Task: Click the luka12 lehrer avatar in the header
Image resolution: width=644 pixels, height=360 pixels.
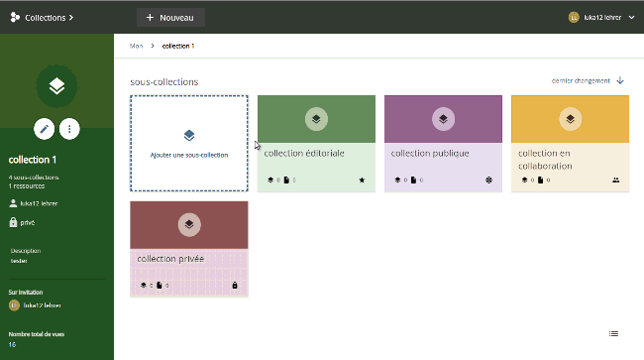Action: click(574, 17)
